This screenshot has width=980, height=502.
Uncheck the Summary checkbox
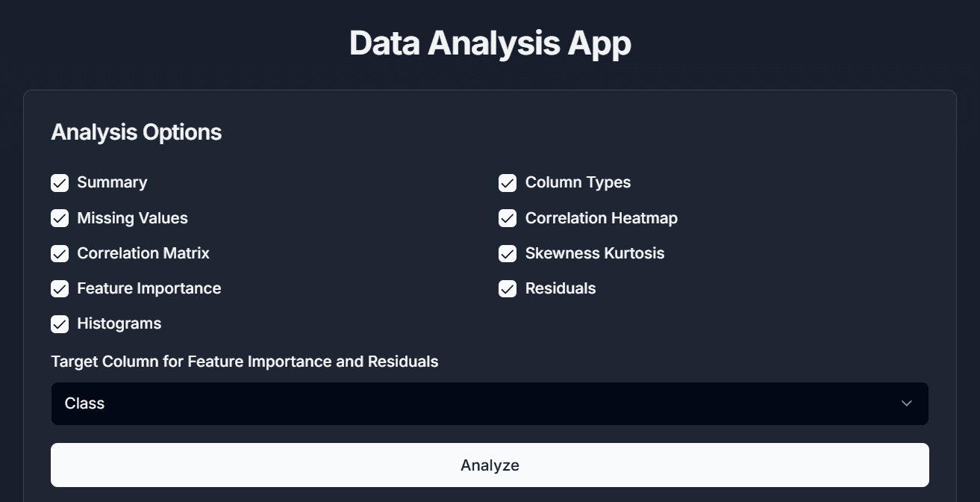coord(60,182)
